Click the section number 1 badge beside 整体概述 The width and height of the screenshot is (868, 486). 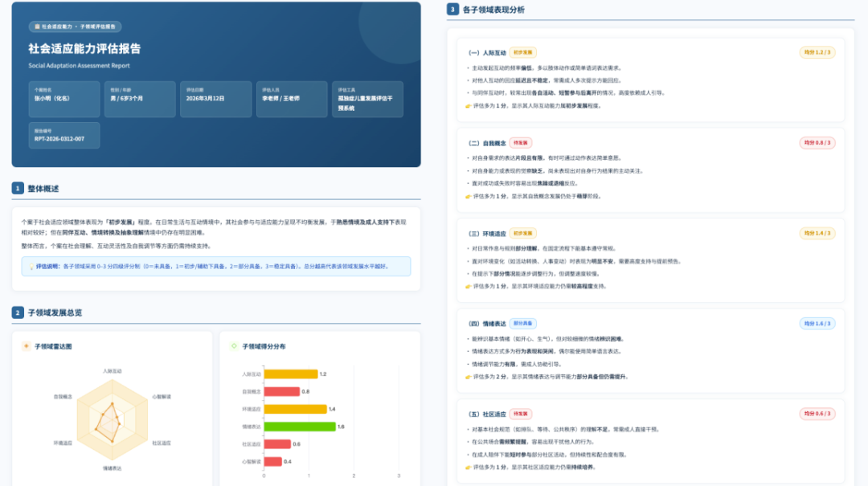click(18, 188)
